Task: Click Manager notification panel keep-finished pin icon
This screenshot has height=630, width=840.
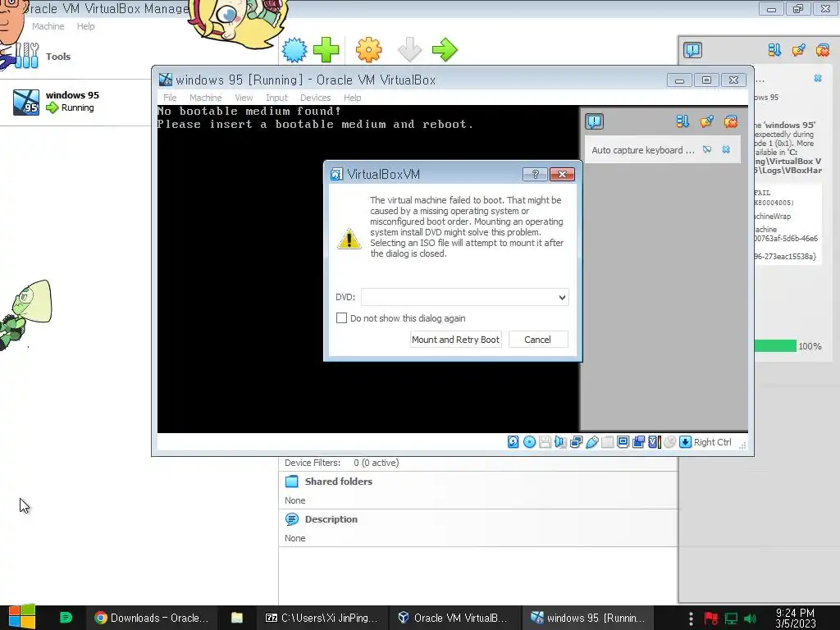Action: point(798,50)
